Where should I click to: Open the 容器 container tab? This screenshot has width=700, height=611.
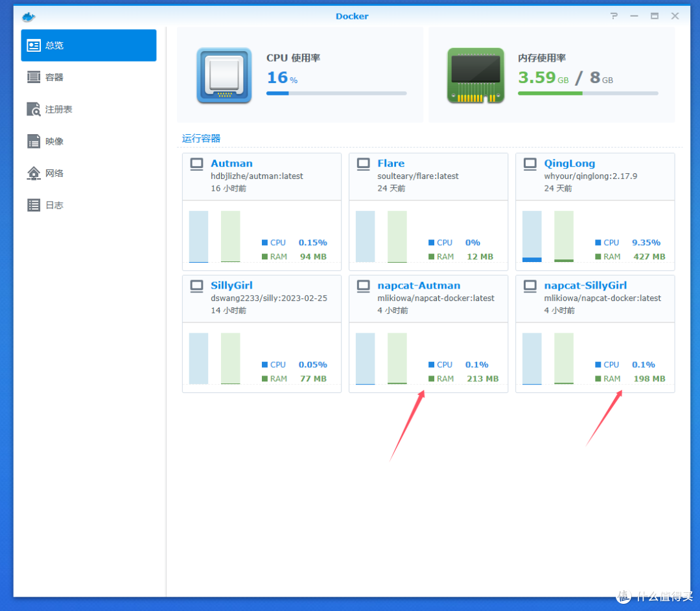point(88,77)
